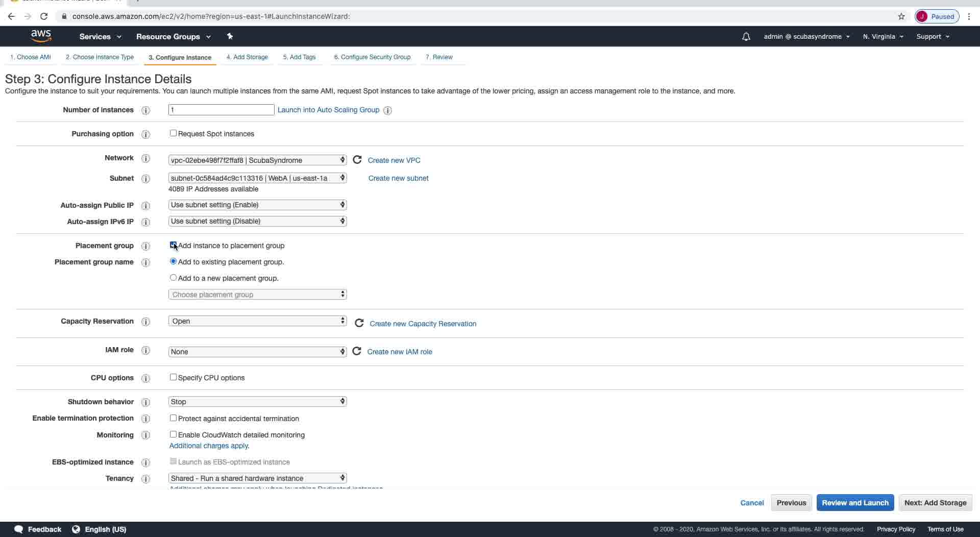Refresh the Network VPC list

[357, 160]
